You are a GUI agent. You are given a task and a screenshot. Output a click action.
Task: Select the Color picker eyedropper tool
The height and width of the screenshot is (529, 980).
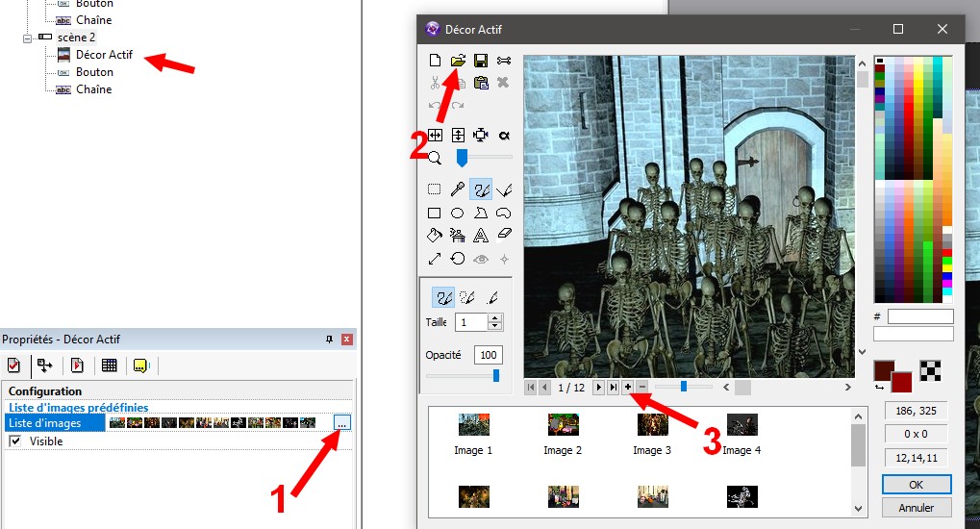point(458,189)
